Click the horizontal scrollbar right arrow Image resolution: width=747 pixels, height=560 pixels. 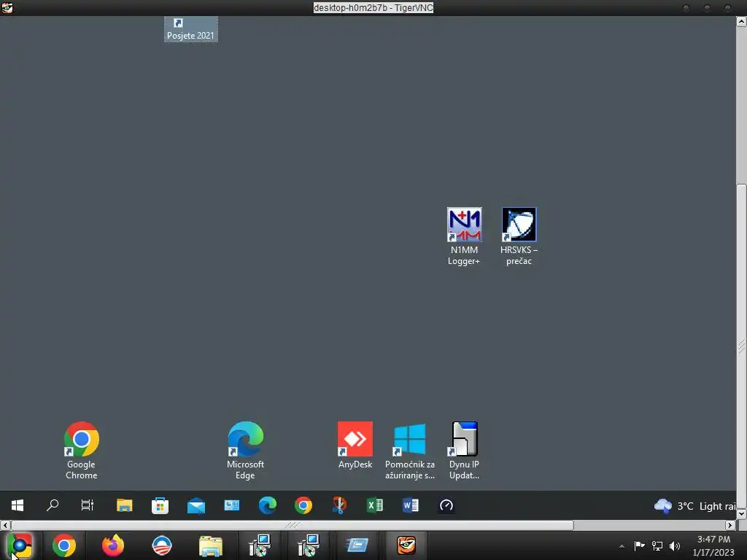(x=730, y=525)
